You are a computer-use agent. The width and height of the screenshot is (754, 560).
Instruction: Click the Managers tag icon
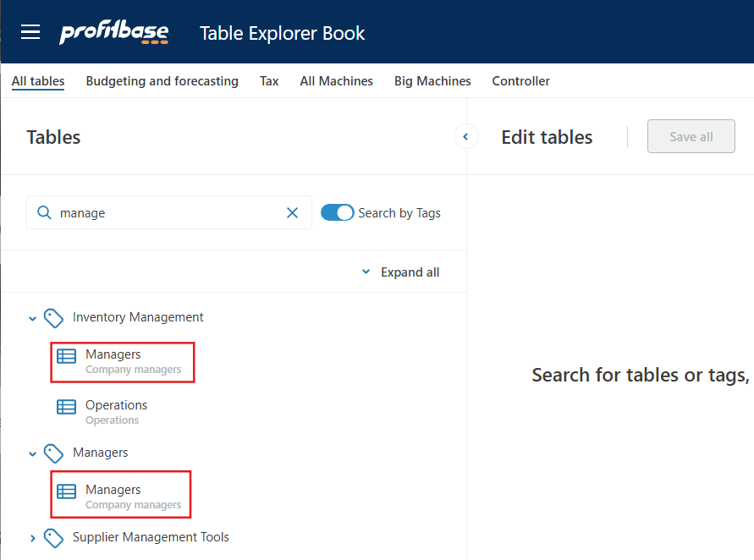pyautogui.click(x=54, y=453)
